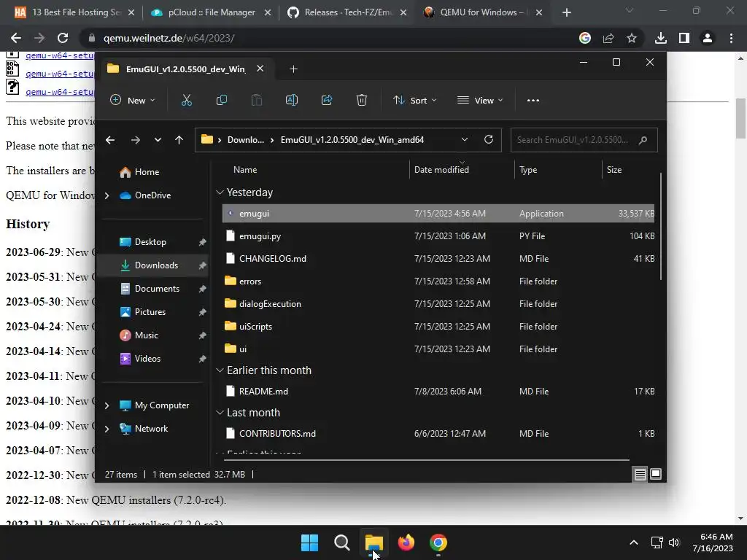Click the Search EmuGUI folder field

(x=584, y=140)
